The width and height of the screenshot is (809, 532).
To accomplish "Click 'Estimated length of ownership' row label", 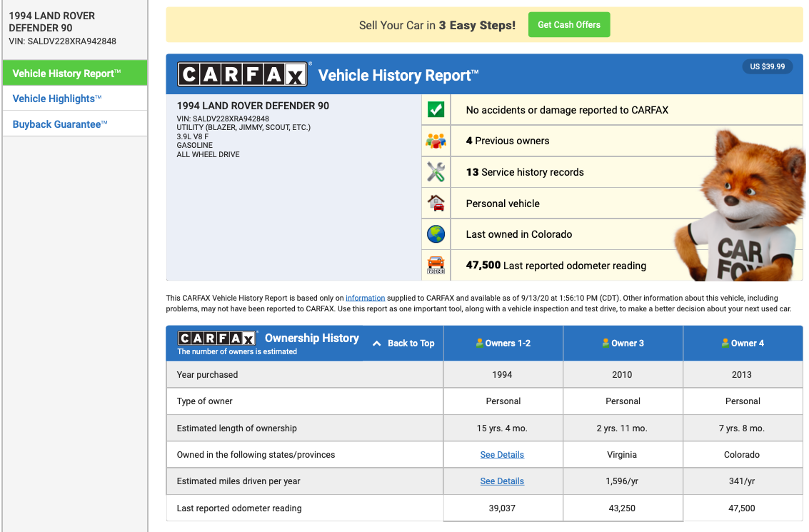I will tap(237, 428).
